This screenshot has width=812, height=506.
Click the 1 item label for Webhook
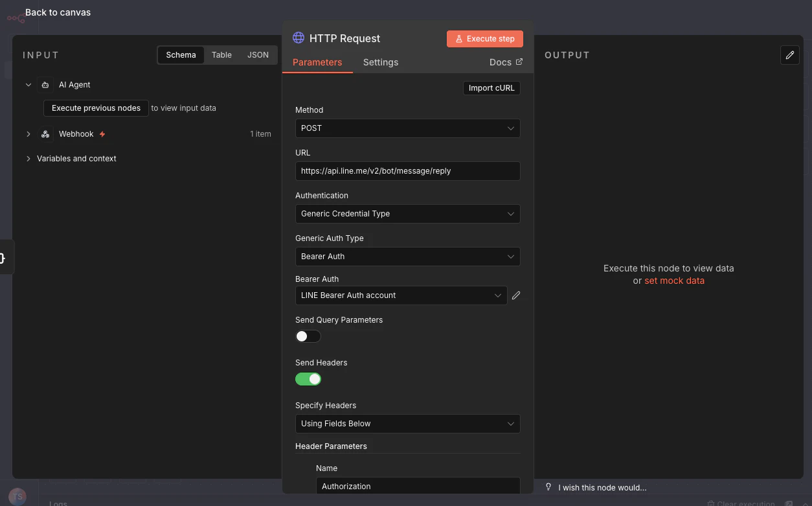(x=260, y=134)
